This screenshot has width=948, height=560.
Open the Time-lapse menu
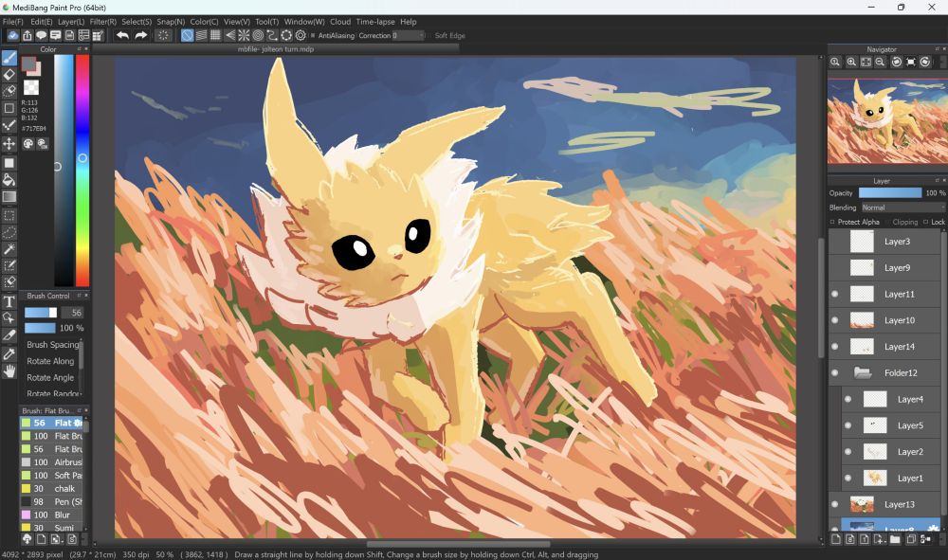tap(374, 22)
